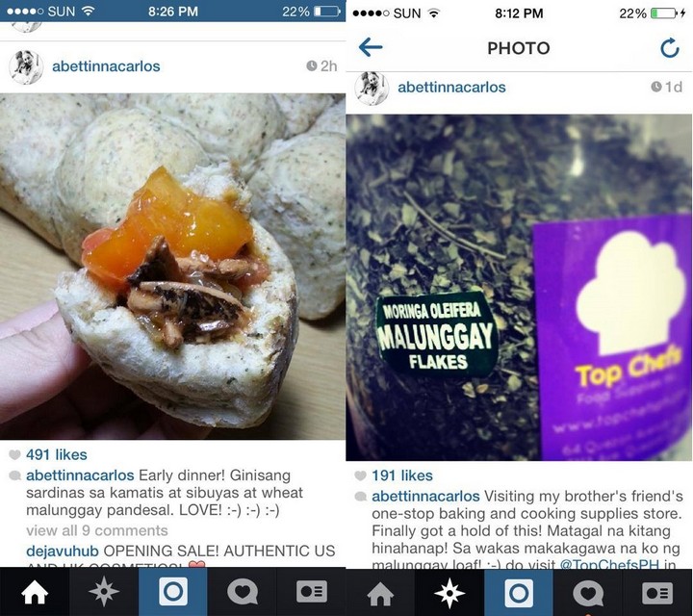Image resolution: width=693 pixels, height=616 pixels.
Task: Tap the camera button in left screen
Action: pyautogui.click(x=173, y=592)
